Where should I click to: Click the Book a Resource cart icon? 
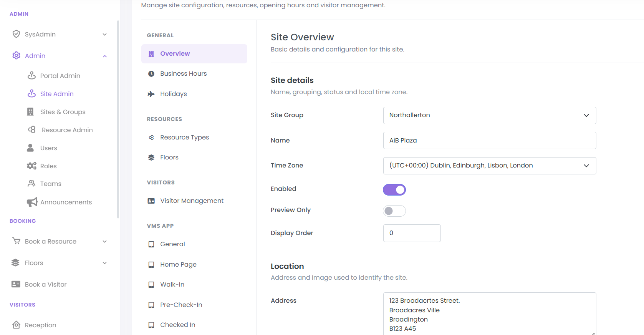(16, 241)
